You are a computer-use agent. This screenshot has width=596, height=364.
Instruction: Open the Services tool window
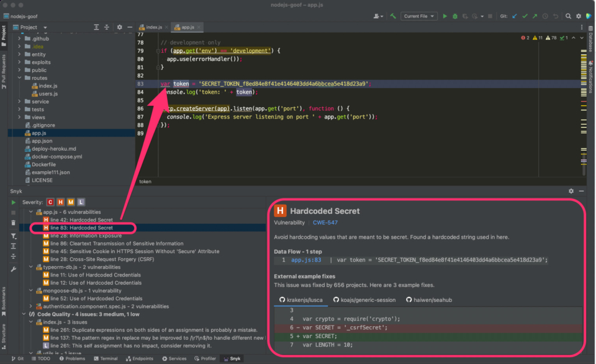point(174,358)
